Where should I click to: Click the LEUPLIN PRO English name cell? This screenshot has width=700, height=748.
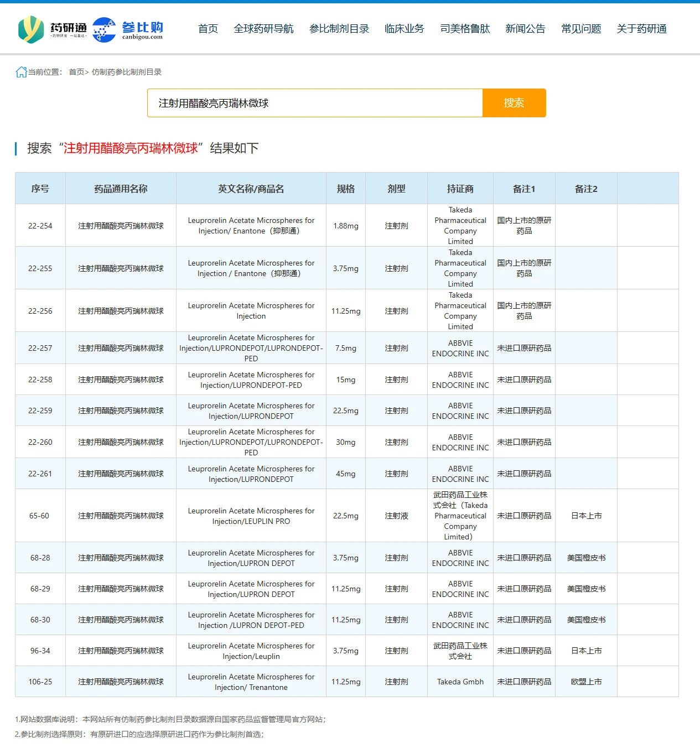[x=251, y=516]
